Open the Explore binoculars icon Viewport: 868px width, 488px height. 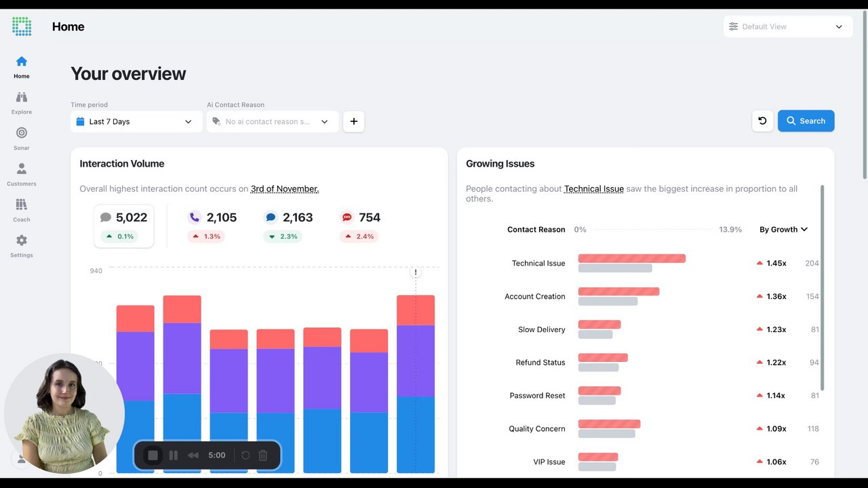pos(22,98)
